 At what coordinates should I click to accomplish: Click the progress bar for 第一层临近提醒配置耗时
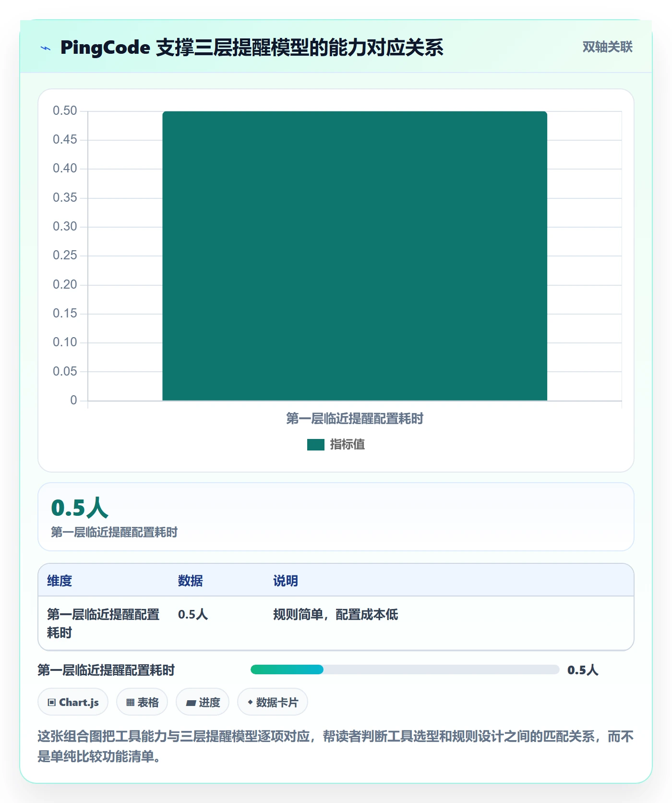tap(405, 669)
